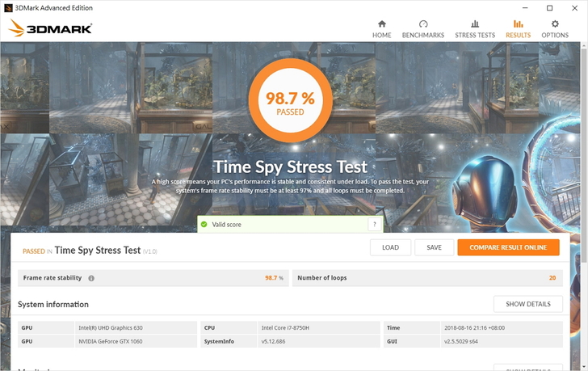Minimize the 3DMark window
This screenshot has height=371, width=588.
coord(525,8)
